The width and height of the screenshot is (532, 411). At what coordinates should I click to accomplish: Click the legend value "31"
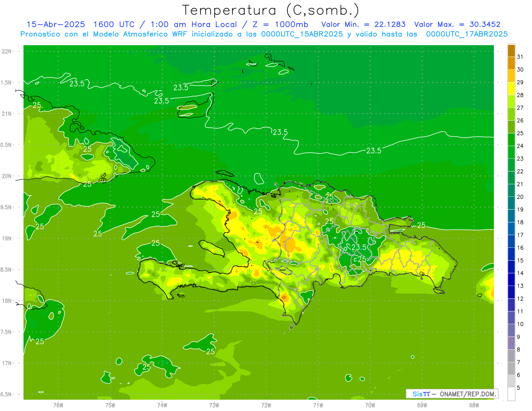[520, 57]
